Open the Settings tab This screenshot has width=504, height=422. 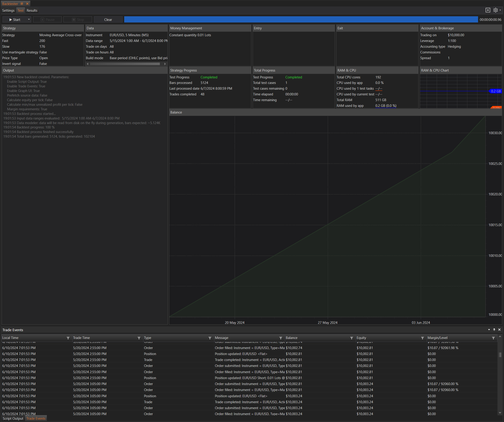point(8,11)
